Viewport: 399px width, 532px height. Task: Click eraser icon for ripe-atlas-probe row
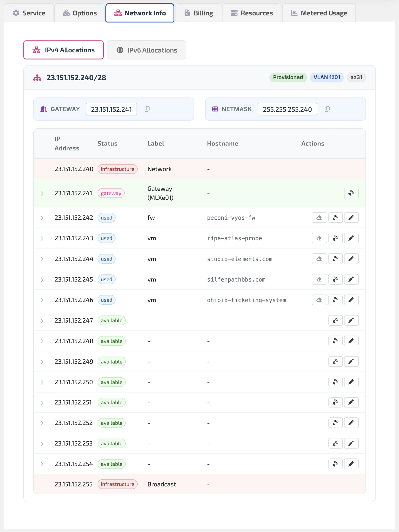[x=319, y=238]
